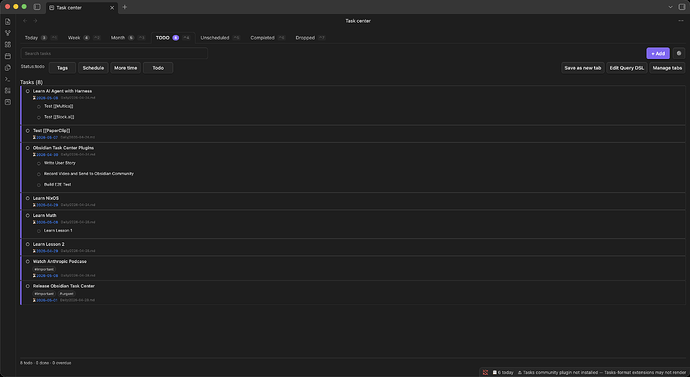690x377 pixels.
Task: Mark 'Test [[PaperClip]]' task complete
Action: click(28, 131)
